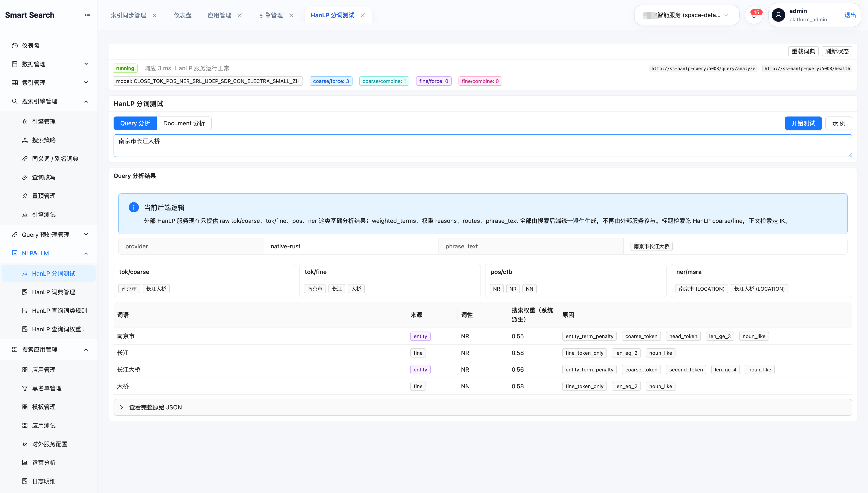
Task: Click the filter icon beside 黑名单管理
Action: pos(25,388)
